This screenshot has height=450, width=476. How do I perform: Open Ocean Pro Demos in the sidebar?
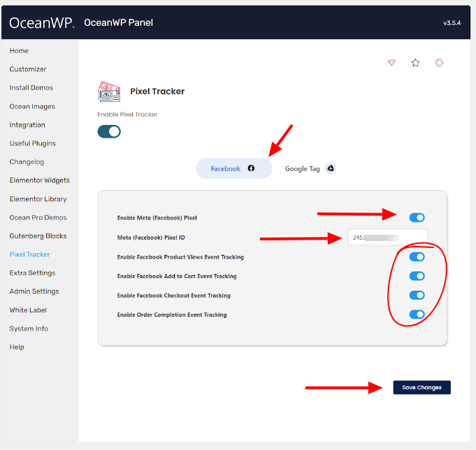click(x=38, y=217)
